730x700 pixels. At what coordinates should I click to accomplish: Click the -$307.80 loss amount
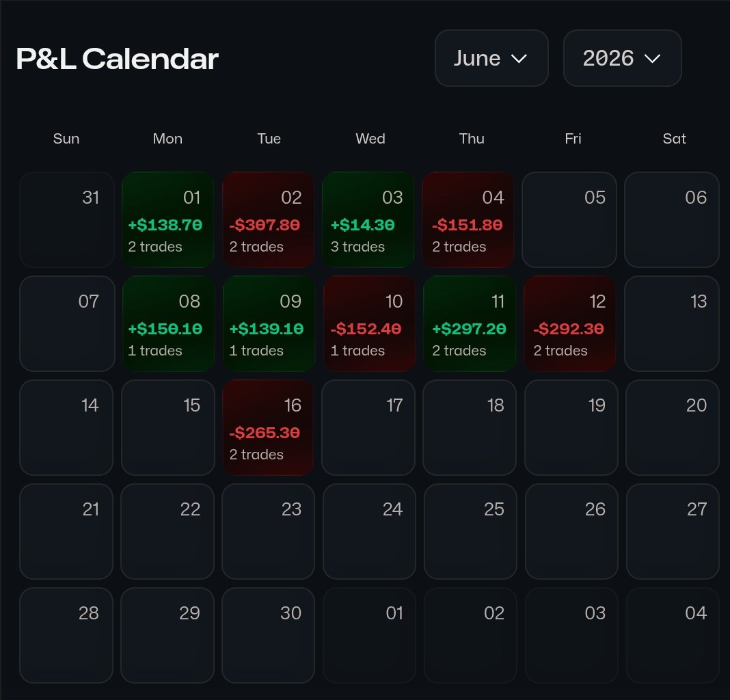[x=265, y=225]
